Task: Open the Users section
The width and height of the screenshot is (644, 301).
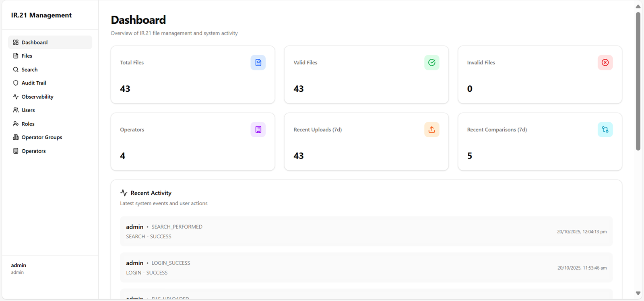Action: click(28, 110)
